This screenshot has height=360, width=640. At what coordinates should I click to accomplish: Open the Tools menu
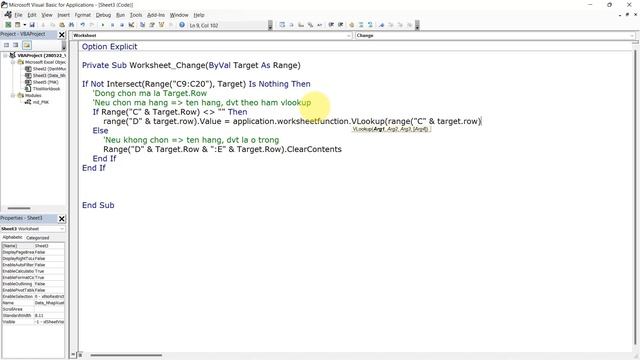point(136,15)
